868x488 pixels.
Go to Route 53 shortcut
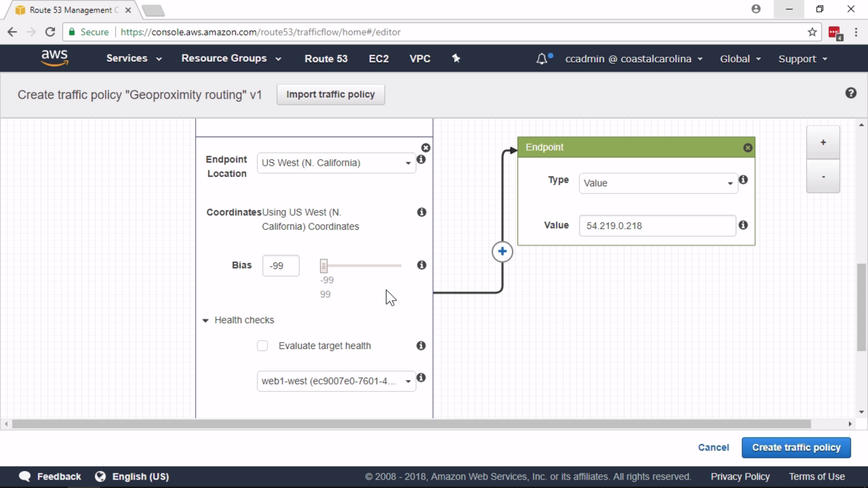326,59
